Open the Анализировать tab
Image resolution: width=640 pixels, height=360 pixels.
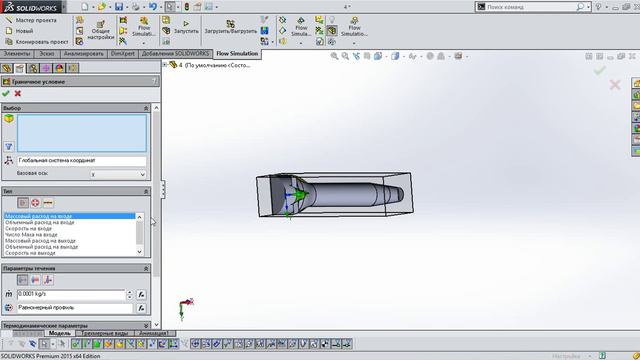point(84,53)
